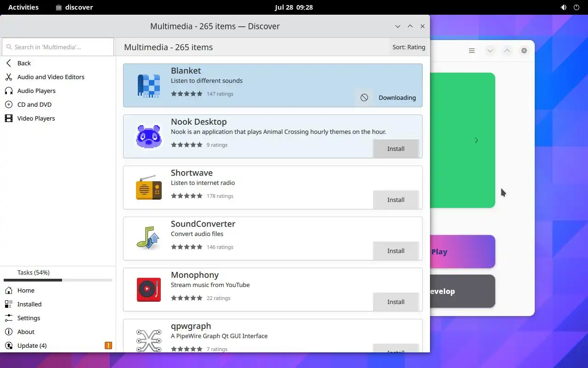Screen dimensions: 588x368
Task: Click the Video Players film icon
Action: (9, 118)
